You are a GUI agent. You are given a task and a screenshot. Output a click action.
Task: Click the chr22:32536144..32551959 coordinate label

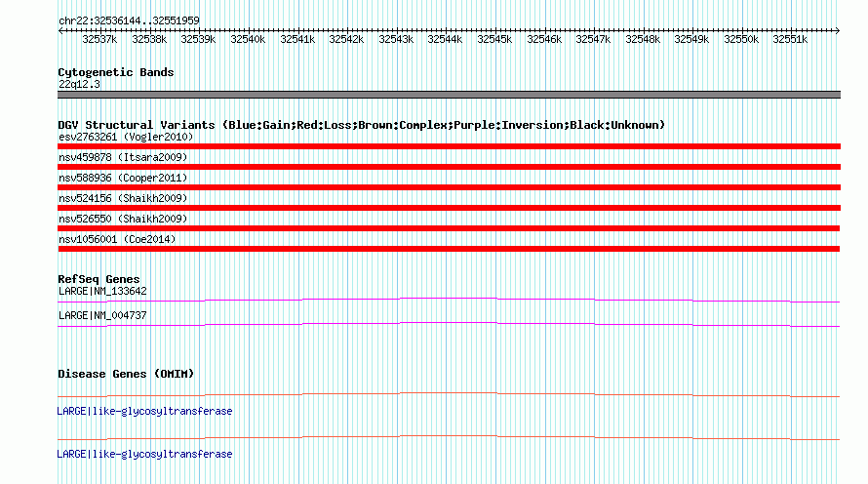coord(129,20)
